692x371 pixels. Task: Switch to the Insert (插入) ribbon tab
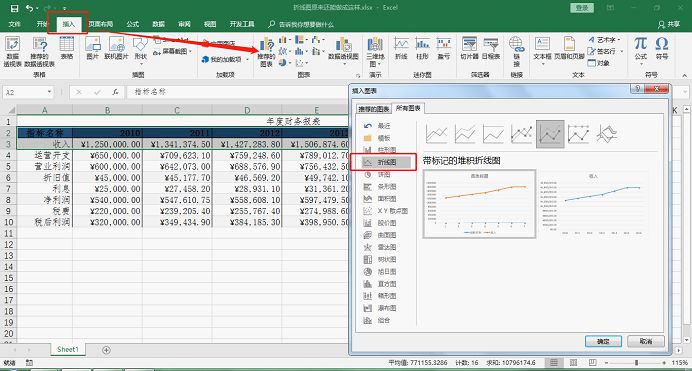(x=68, y=24)
